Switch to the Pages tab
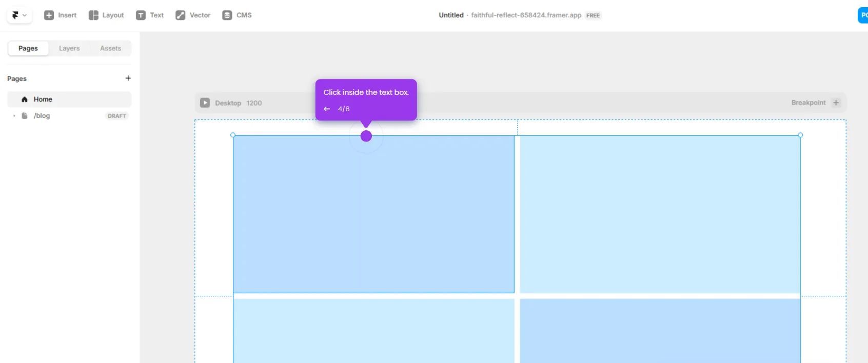Image resolution: width=868 pixels, height=363 pixels. [x=28, y=48]
